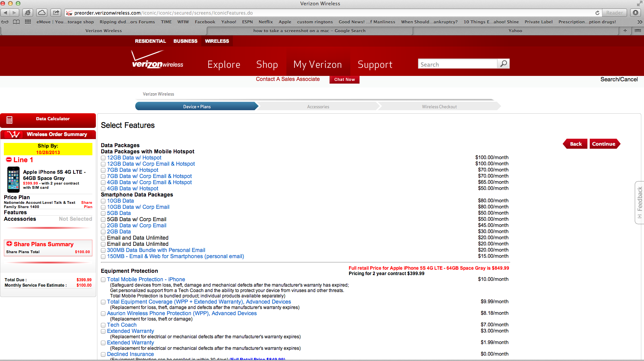
Task: Click Chat Now button
Action: point(345,79)
